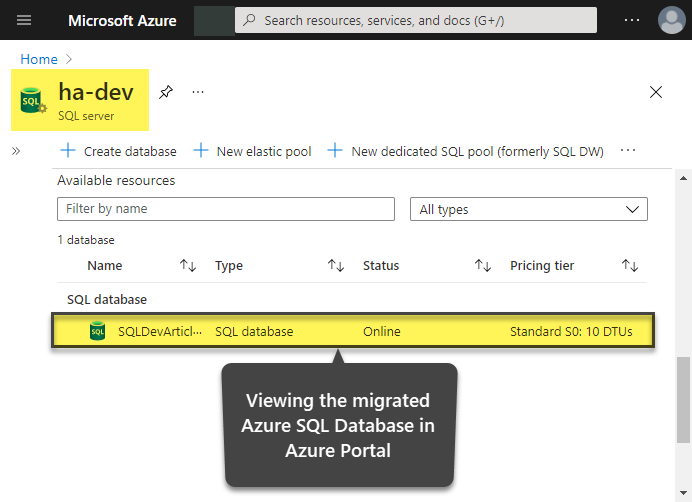
Task: Go to the Home breadcrumb link
Action: [x=39, y=60]
